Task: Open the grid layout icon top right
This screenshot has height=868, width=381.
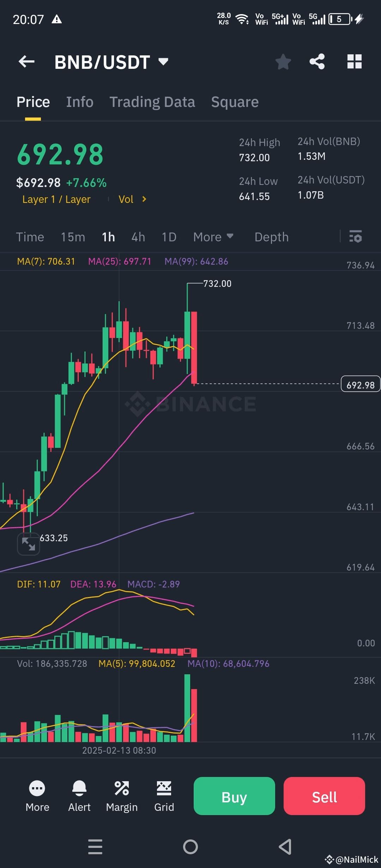Action: 354,61
